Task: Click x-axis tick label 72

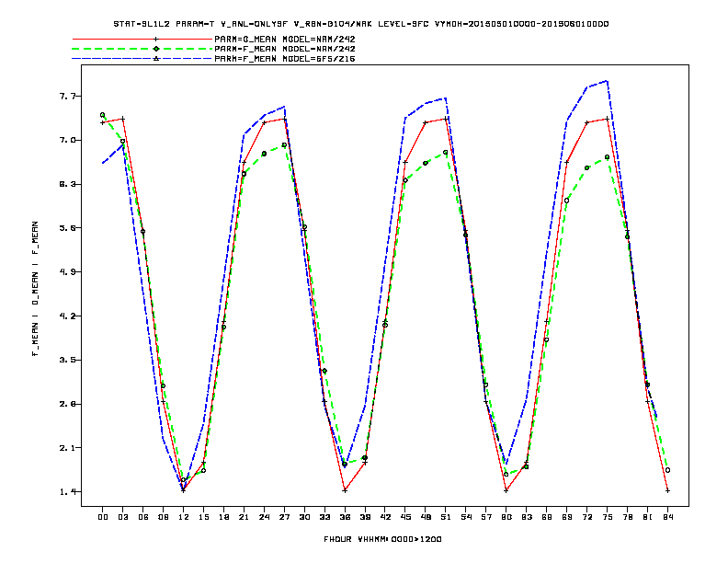Action: click(586, 517)
